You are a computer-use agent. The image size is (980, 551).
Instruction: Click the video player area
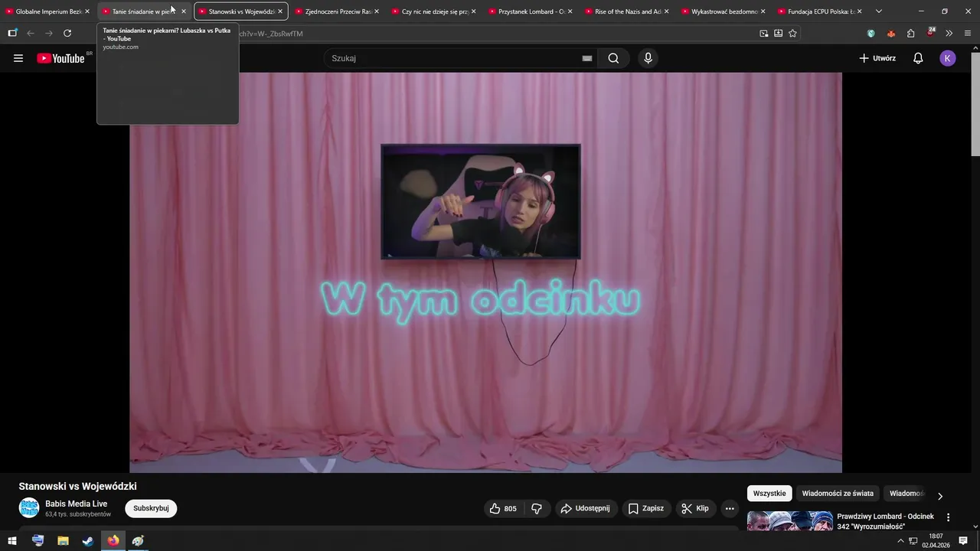(485, 272)
